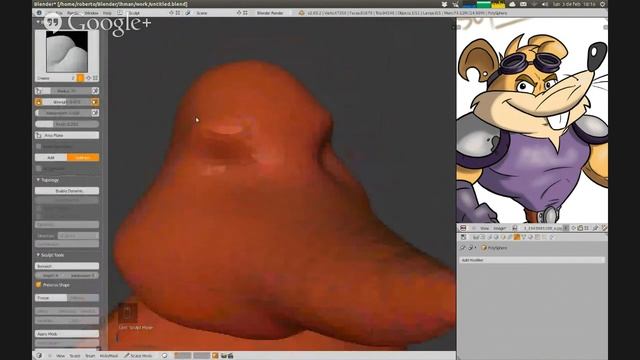The image size is (640, 360).
Task: Switch to the World properties tab icon
Action: tap(496, 237)
